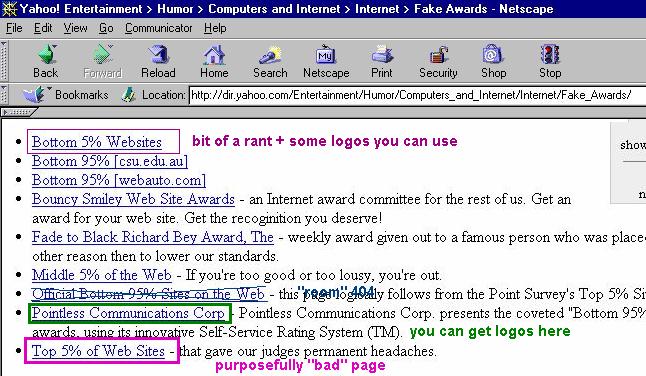
Task: Reload the current page
Action: (x=158, y=62)
